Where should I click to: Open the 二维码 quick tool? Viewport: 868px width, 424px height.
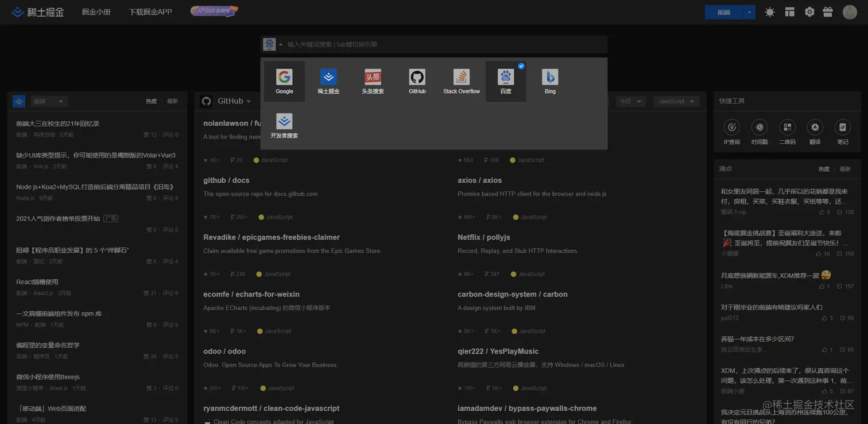pyautogui.click(x=787, y=132)
